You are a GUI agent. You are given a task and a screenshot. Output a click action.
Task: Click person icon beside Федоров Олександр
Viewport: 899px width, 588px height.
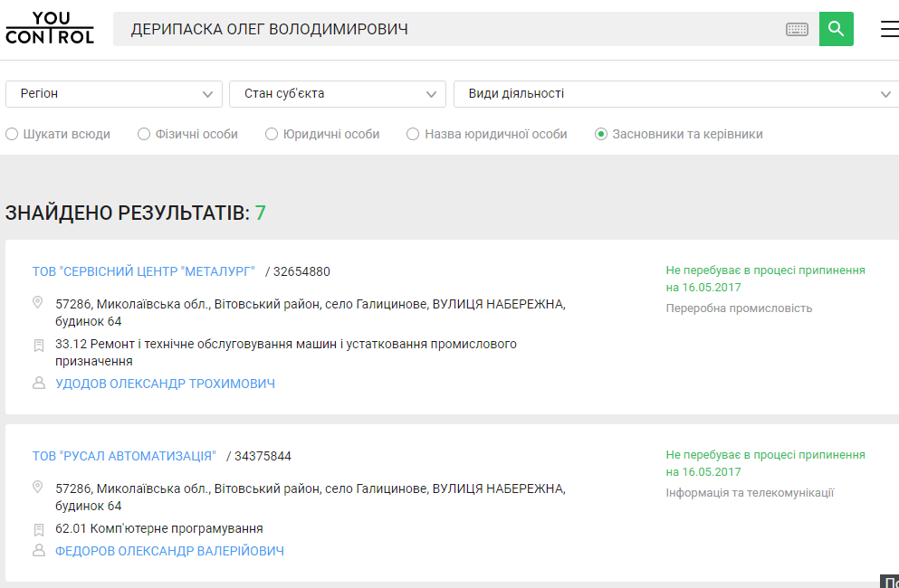pyautogui.click(x=38, y=550)
